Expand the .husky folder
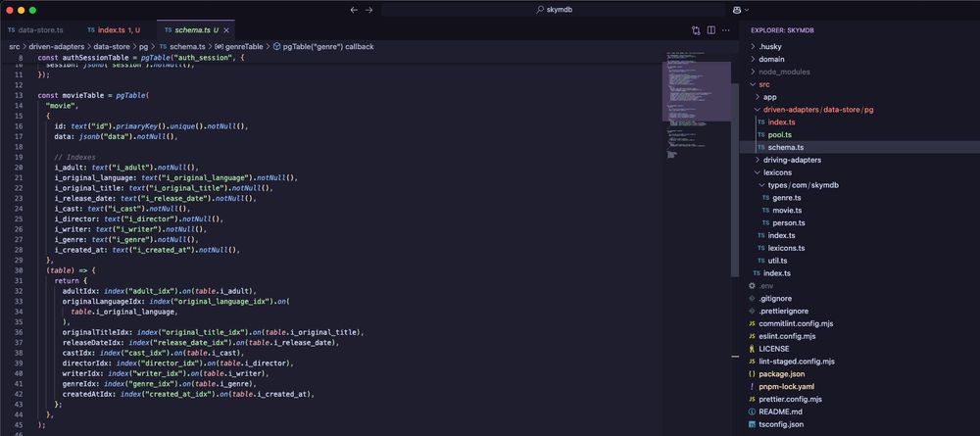Image resolution: width=980 pixels, height=436 pixels. point(770,46)
